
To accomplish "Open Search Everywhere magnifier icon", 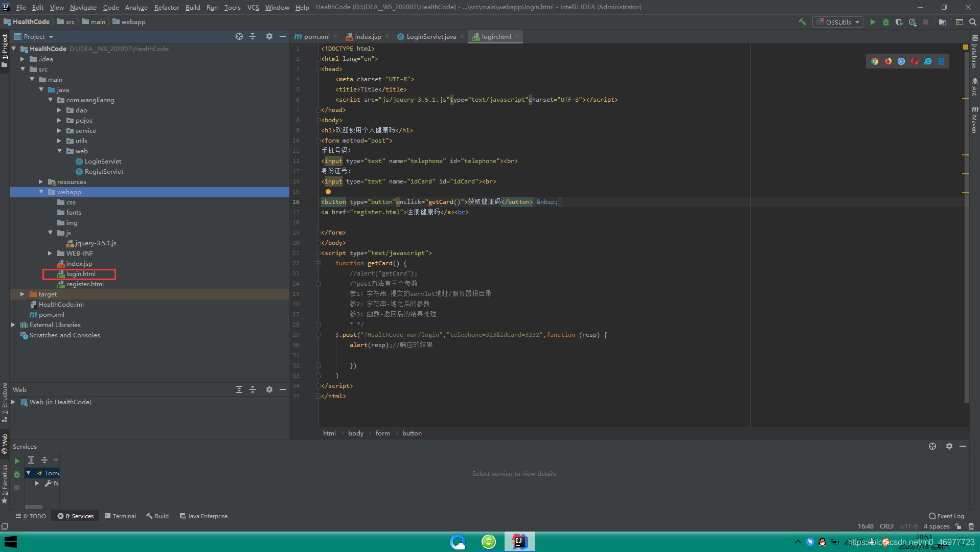I will [x=973, y=22].
